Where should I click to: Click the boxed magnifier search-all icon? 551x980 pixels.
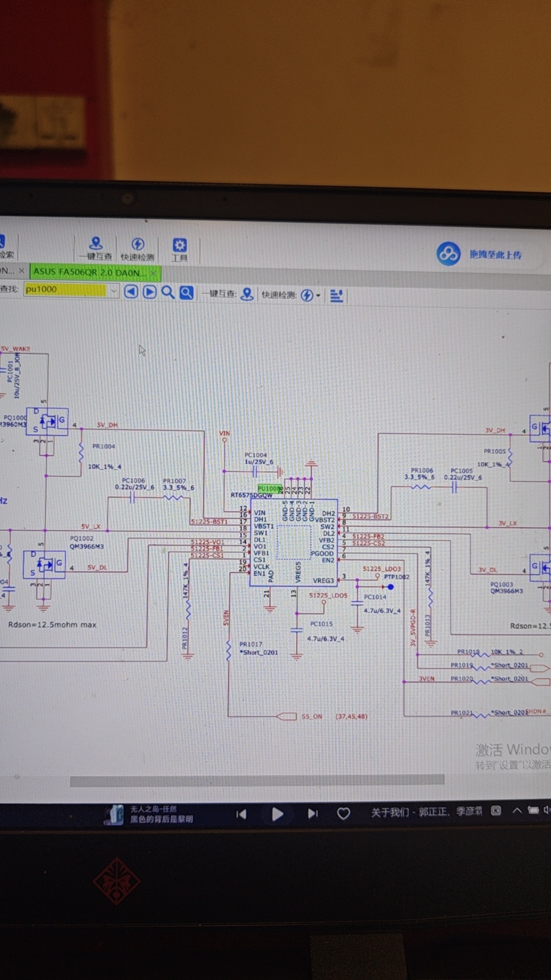click(x=187, y=293)
